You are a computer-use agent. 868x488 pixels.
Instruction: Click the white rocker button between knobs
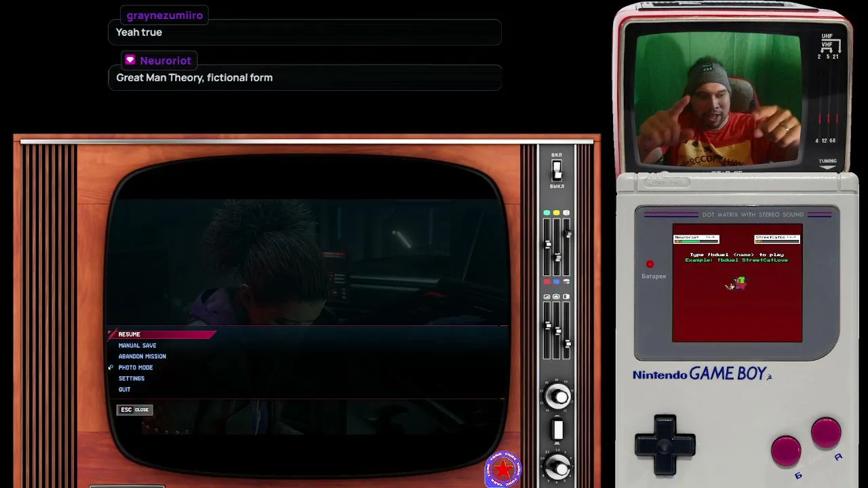[557, 430]
